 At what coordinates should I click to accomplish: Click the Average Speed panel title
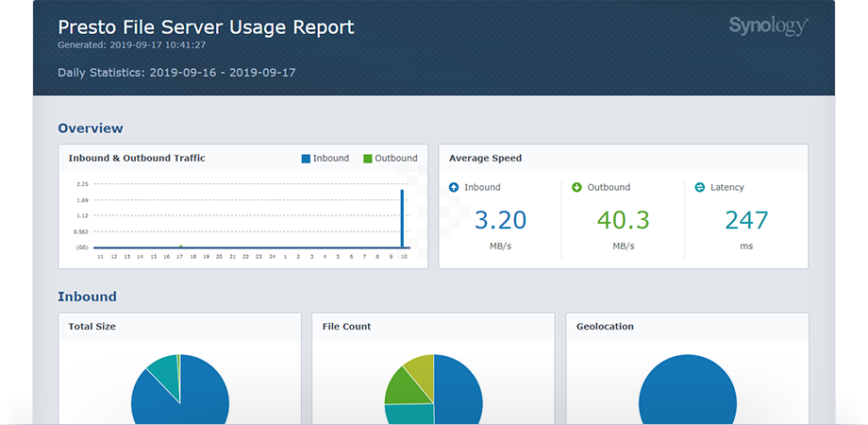point(485,158)
